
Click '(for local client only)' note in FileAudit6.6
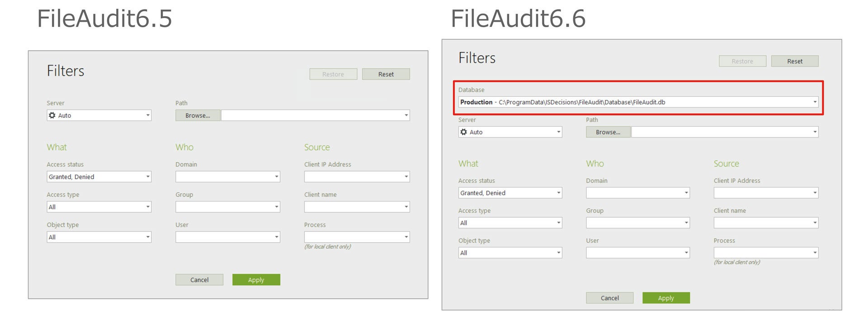point(737,262)
